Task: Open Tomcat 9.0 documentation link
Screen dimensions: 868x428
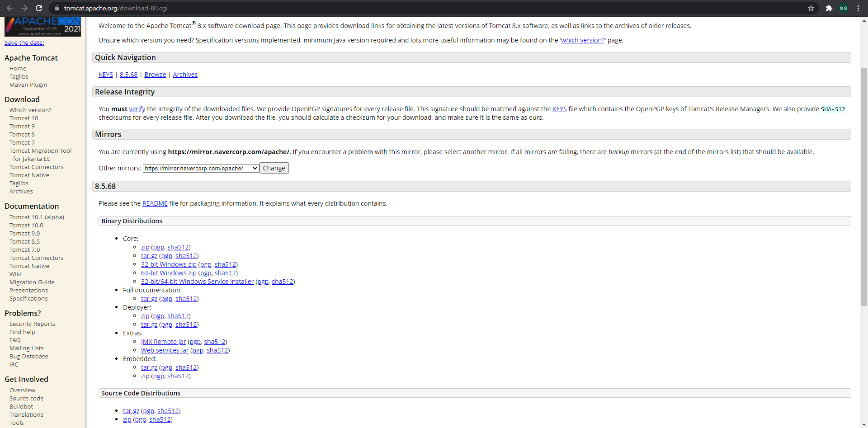Action: pos(24,234)
